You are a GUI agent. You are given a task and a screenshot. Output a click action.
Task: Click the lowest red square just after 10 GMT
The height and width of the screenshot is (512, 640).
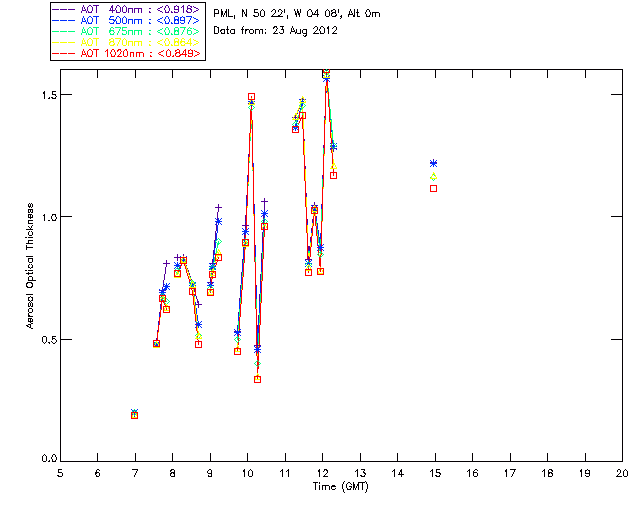point(257,379)
